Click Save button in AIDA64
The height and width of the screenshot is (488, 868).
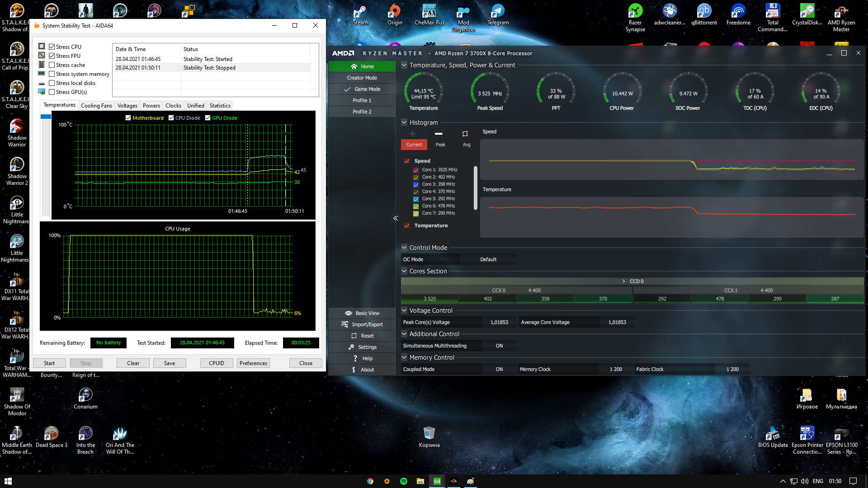click(170, 363)
